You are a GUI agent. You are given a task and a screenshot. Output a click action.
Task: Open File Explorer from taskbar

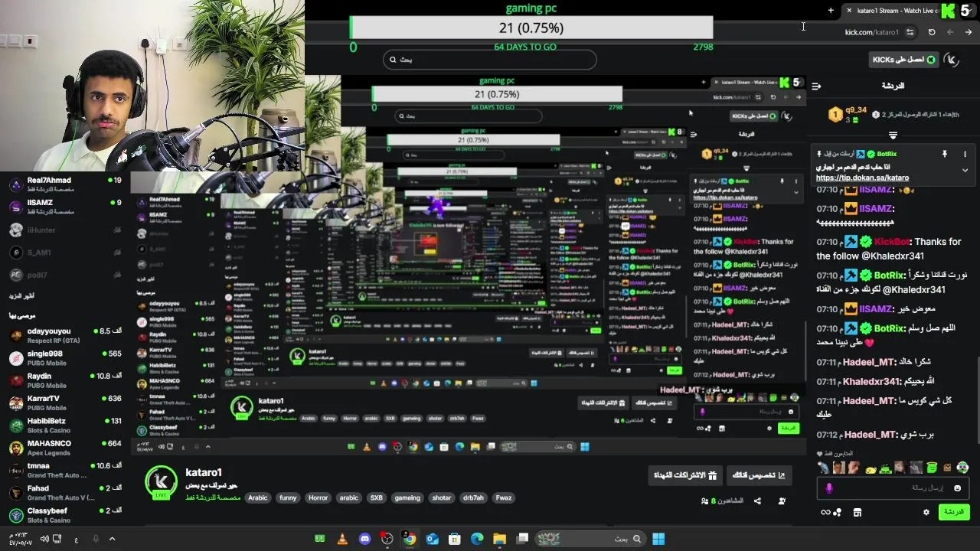pos(499,539)
